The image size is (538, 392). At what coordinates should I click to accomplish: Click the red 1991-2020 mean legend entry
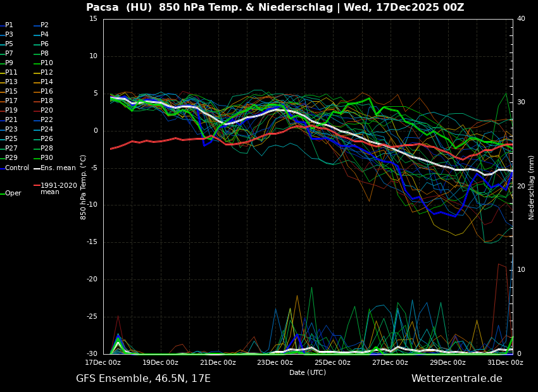coord(58,188)
